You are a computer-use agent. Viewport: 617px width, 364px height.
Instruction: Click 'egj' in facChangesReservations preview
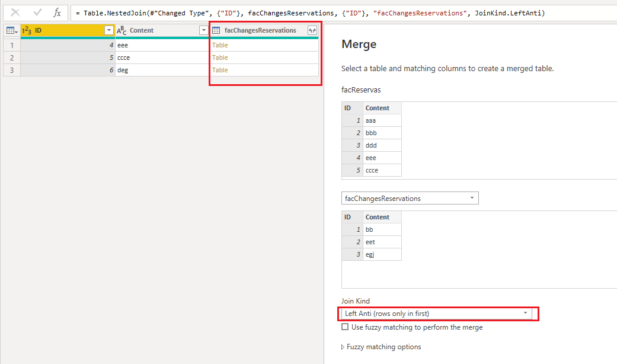coord(382,254)
